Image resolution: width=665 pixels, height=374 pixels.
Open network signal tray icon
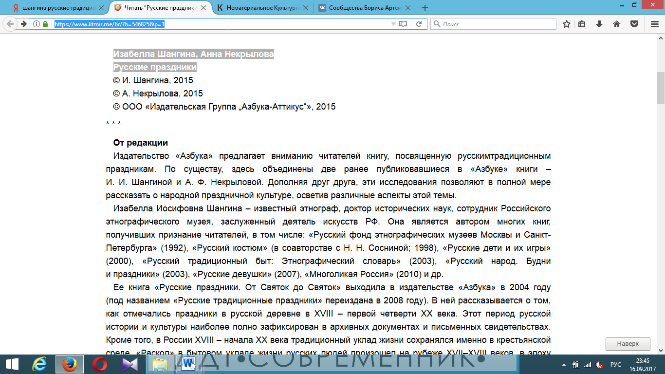[x=587, y=365]
